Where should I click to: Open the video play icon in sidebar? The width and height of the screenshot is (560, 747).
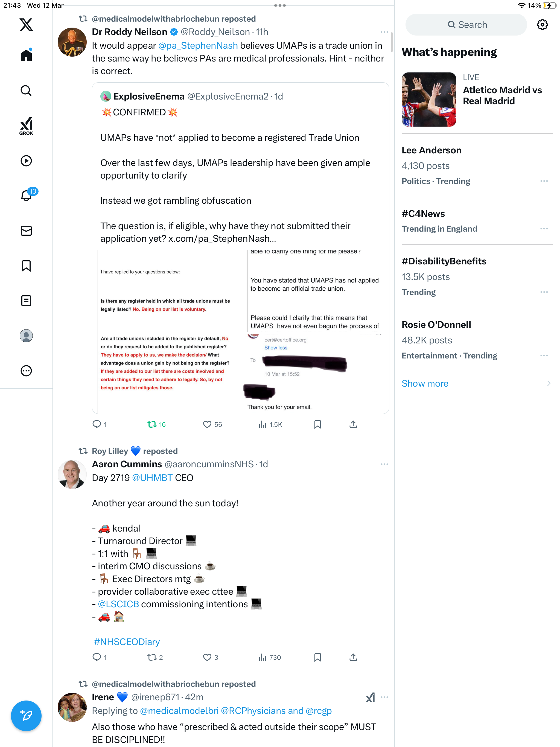pyautogui.click(x=26, y=161)
